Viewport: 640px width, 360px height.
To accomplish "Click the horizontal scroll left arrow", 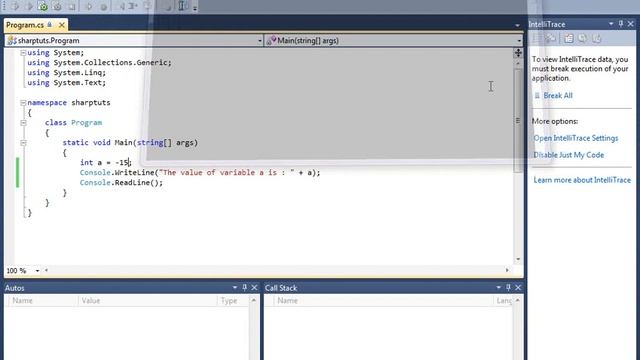I will click(x=46, y=270).
